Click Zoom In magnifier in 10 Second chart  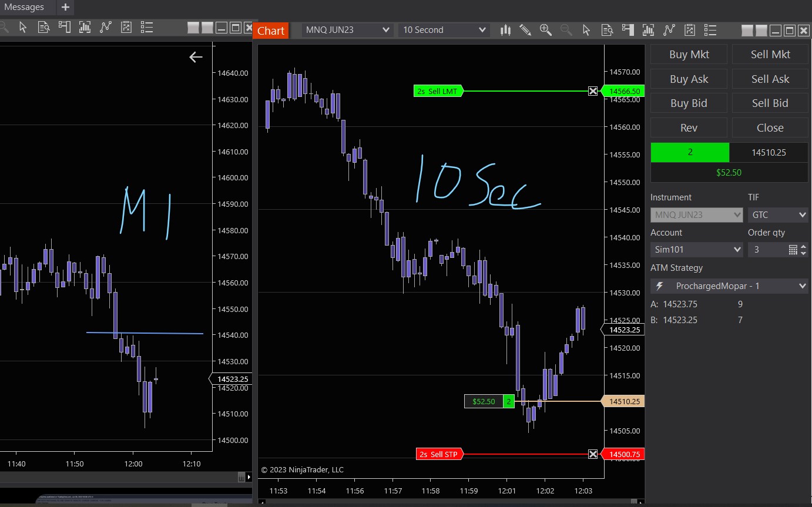click(545, 30)
